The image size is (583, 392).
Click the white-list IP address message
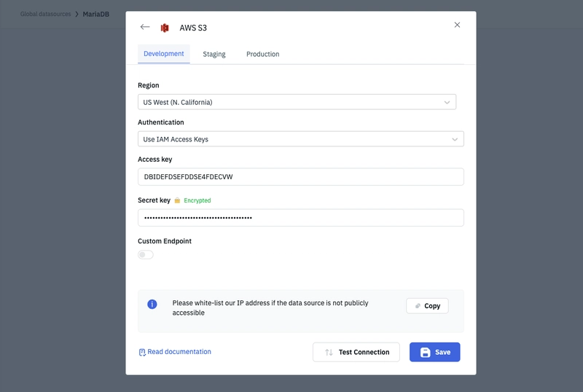click(270, 308)
